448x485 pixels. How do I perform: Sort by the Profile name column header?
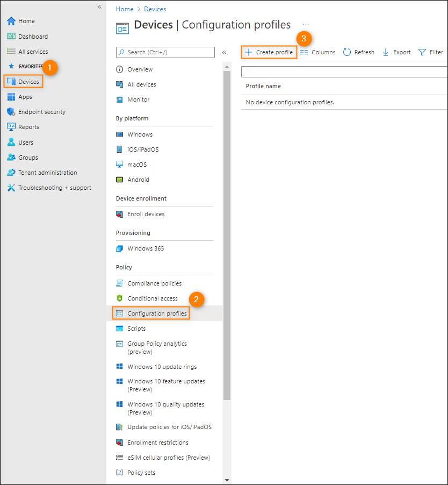click(x=263, y=86)
